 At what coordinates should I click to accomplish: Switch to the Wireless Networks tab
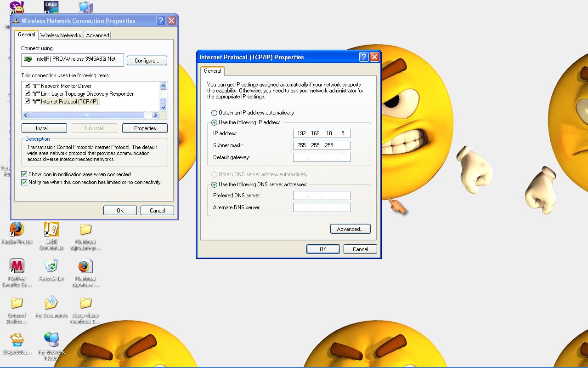(61, 35)
